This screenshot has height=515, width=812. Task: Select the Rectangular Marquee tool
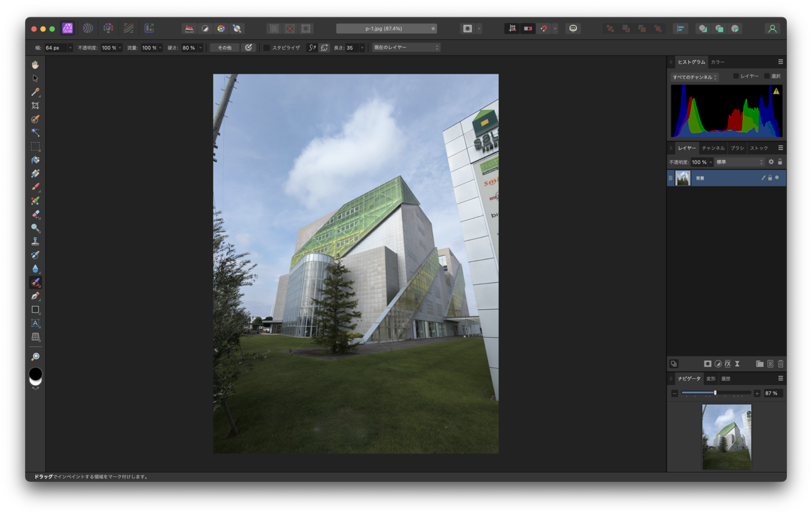(x=35, y=146)
